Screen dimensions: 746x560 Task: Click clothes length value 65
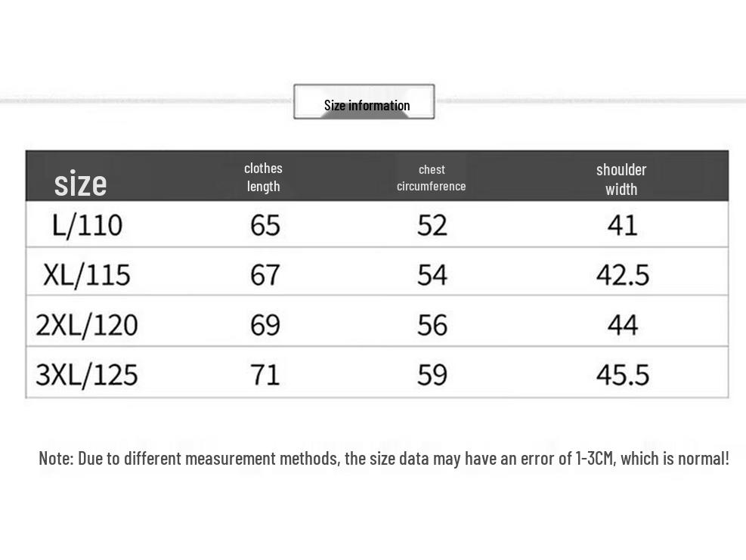pyautogui.click(x=265, y=225)
